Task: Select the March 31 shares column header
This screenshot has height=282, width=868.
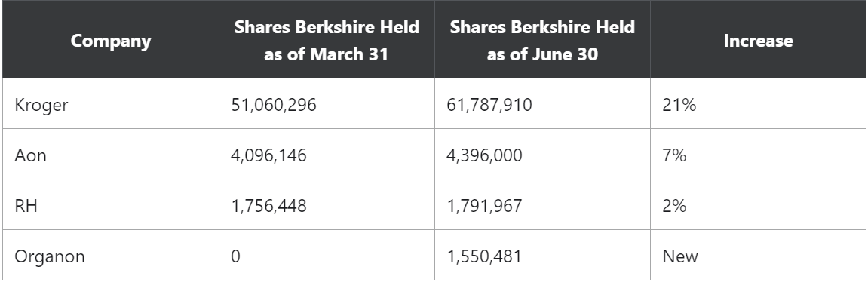Action: click(327, 40)
